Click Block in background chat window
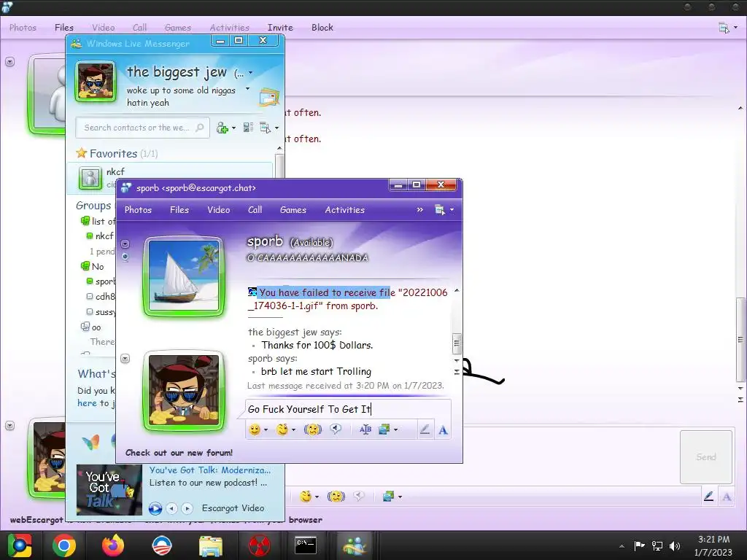747x560 pixels. pos(322,28)
